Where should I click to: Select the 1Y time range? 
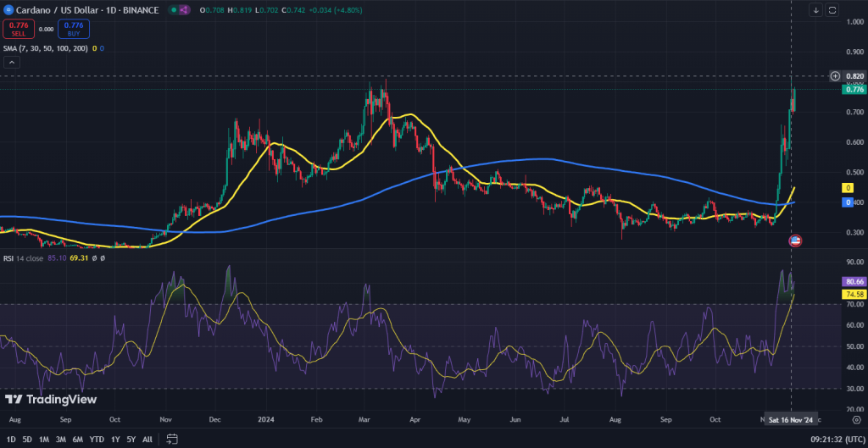pos(115,440)
